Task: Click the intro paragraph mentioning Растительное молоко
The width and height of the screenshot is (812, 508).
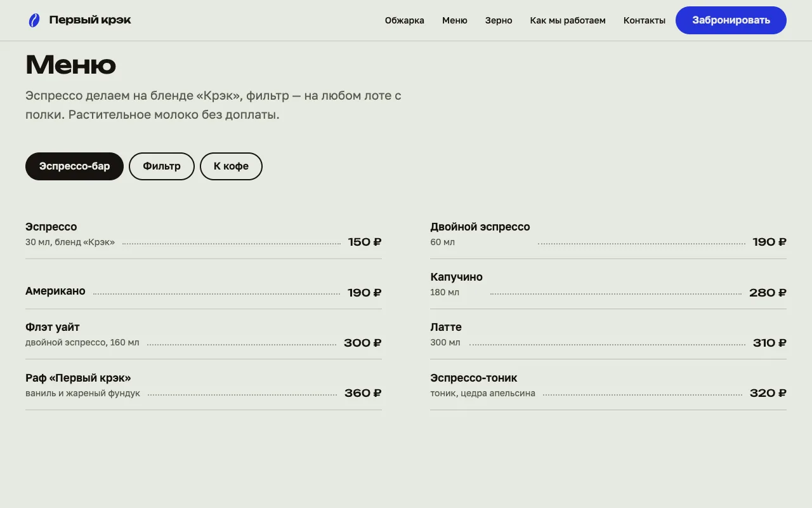Action: 214,105
